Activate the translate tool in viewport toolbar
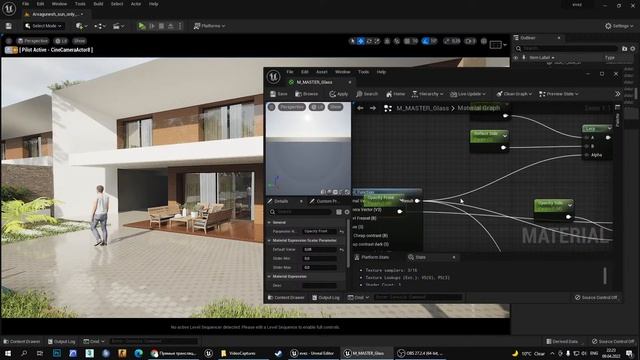The width and height of the screenshot is (640, 360). click(360, 41)
